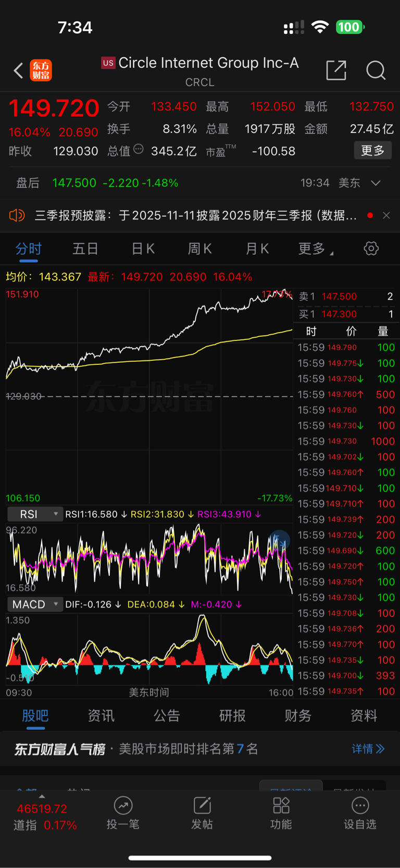Screen dimensions: 400x868
Task: Tap the 7:34 clock in status bar
Action: (75, 27)
